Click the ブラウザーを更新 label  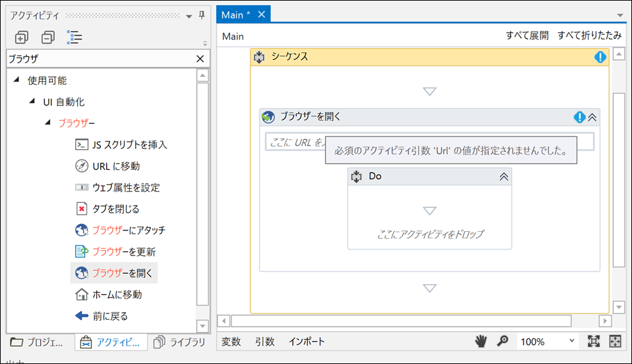[124, 251]
